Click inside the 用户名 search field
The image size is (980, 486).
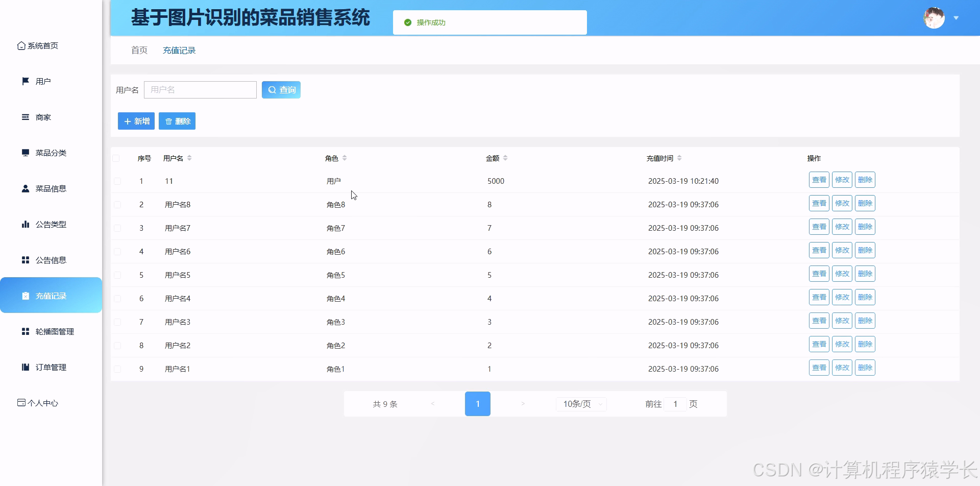tap(200, 89)
